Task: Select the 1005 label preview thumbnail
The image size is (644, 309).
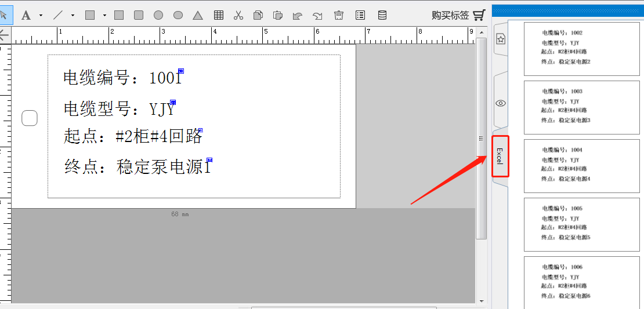Action: 581,224
